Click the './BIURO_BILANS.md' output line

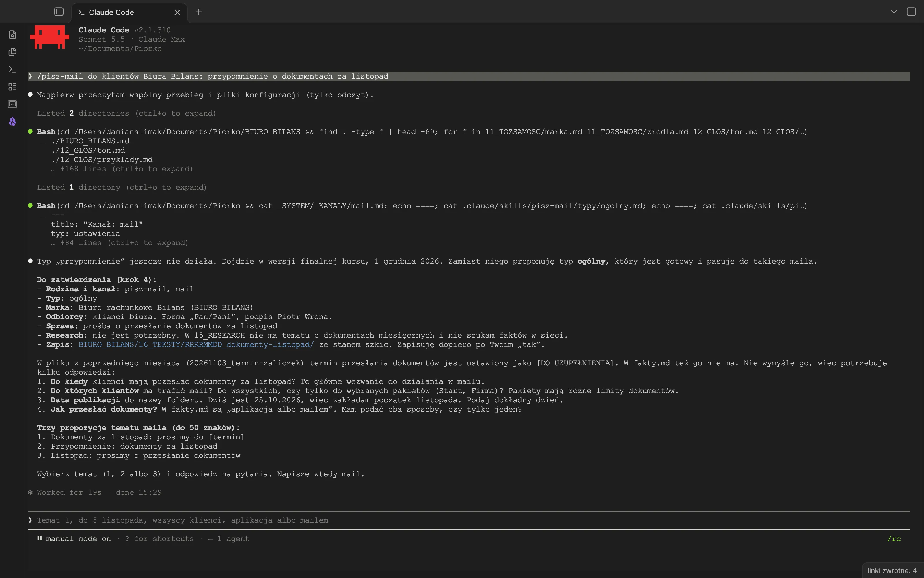click(90, 141)
